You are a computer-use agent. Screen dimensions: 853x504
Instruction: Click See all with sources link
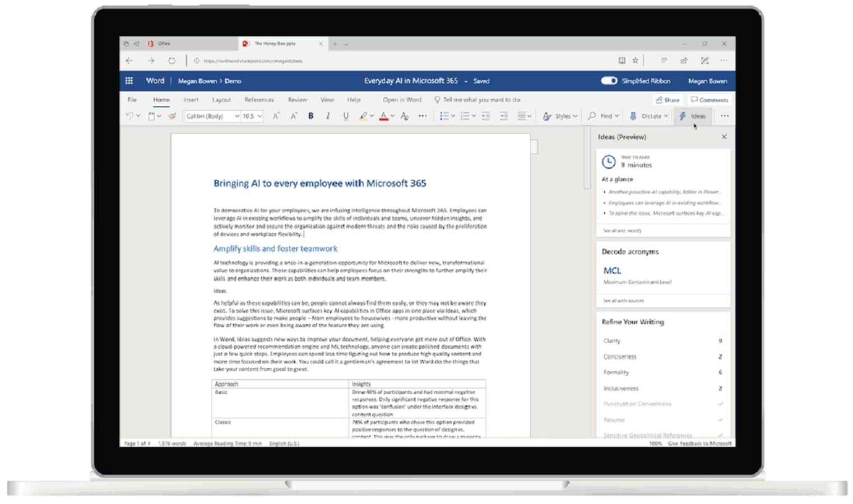tap(623, 301)
